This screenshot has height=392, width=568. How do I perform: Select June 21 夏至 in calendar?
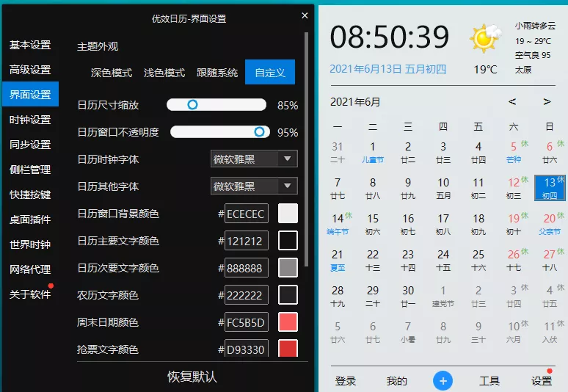[x=338, y=260]
